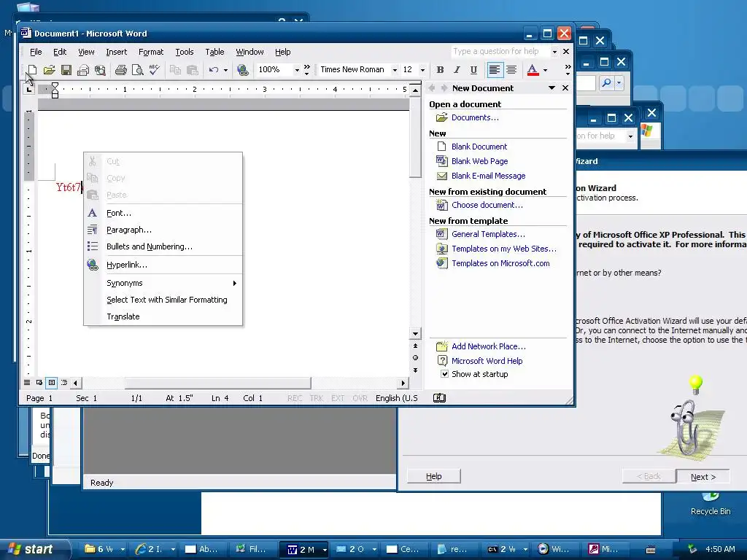
Task: Click the Font Color A icon
Action: 533,70
